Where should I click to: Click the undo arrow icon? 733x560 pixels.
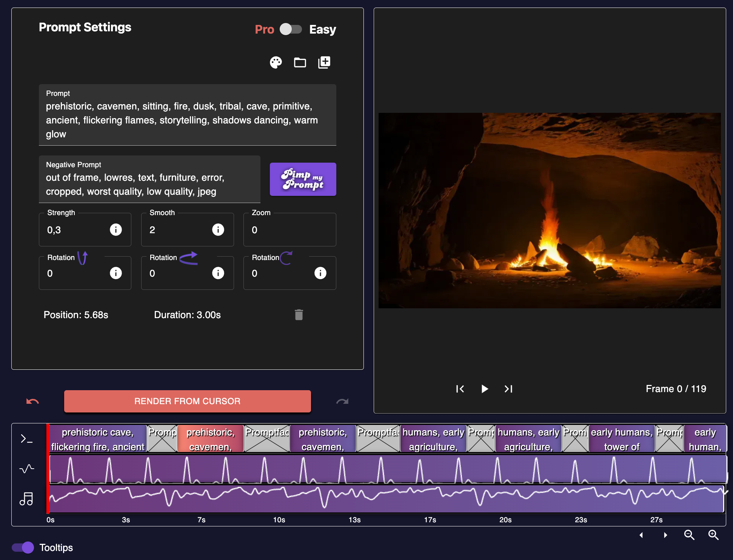[32, 401]
